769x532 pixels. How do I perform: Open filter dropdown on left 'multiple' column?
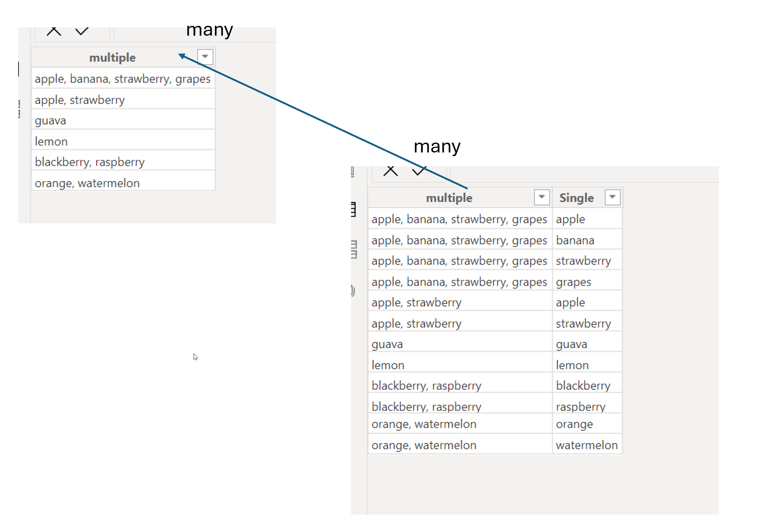point(205,57)
